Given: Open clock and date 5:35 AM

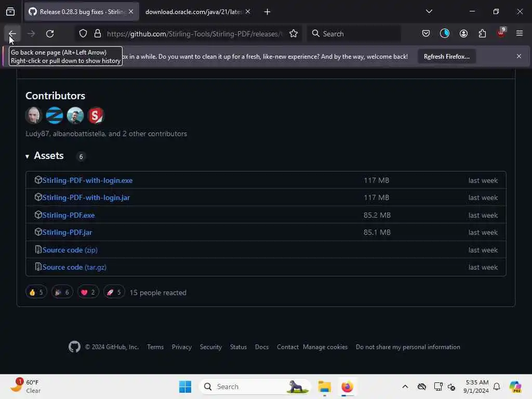Looking at the screenshot, I should tap(477, 387).
